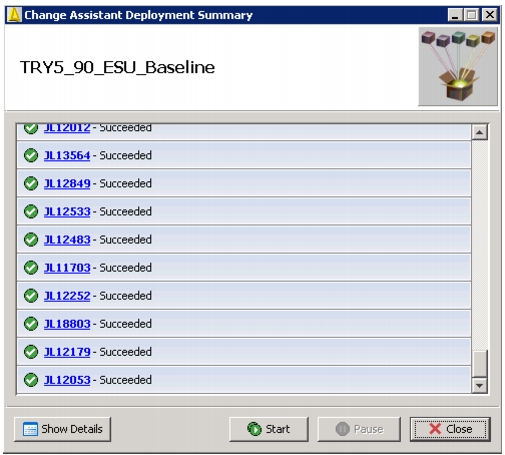The width and height of the screenshot is (505, 455).
Task: Click the success check icon beside JL12533
Action: [x=31, y=211]
